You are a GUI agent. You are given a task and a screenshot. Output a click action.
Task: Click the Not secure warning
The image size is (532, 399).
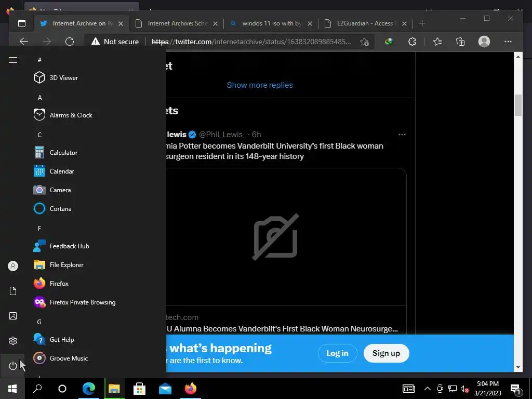pos(115,42)
